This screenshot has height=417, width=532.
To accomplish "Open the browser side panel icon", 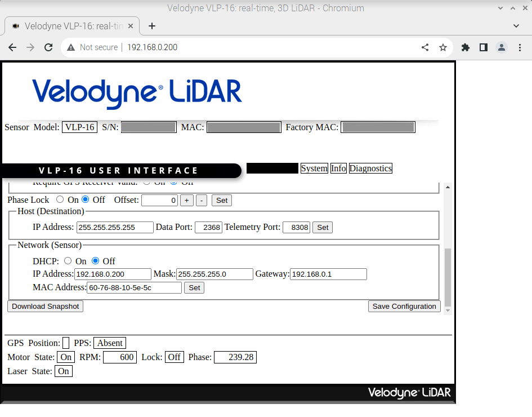I will (483, 47).
